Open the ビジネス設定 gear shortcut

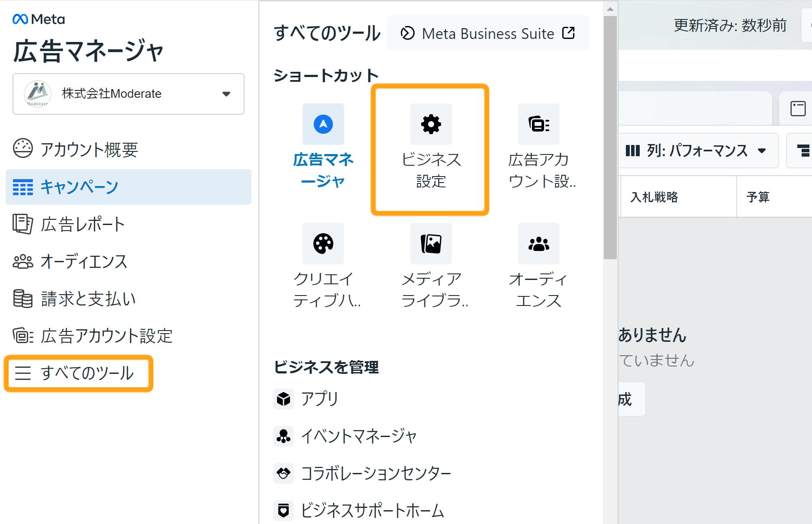click(431, 147)
